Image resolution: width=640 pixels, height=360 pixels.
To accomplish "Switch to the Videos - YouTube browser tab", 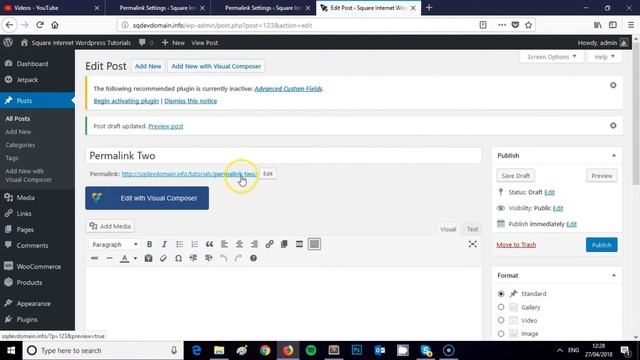I will coord(52,8).
